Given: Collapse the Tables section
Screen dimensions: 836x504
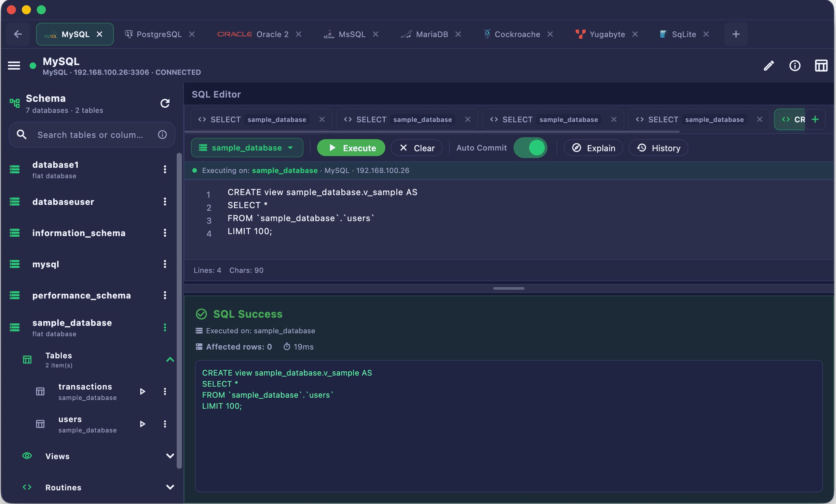Looking at the screenshot, I should [x=170, y=360].
